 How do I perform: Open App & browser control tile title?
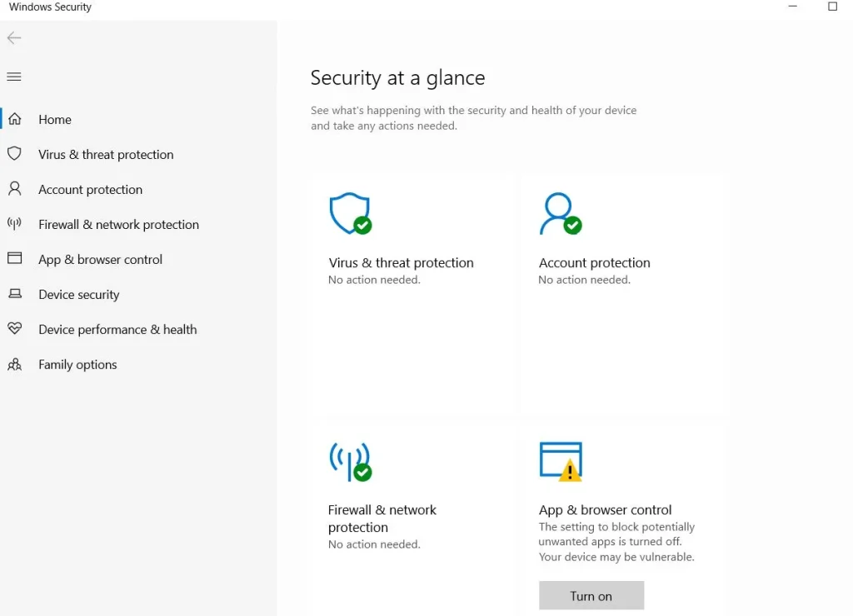coord(605,509)
